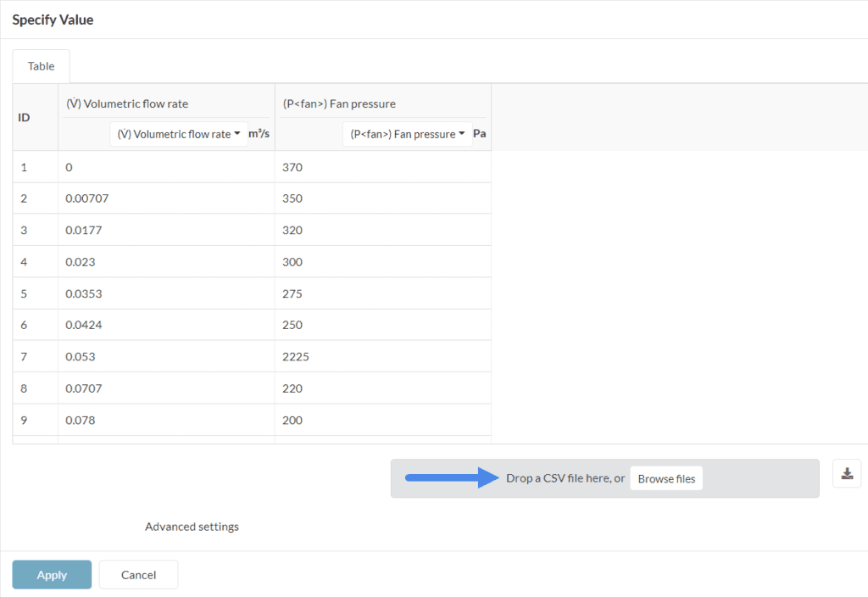Select the fan pressure cell showing 2225
The height and width of the screenshot is (597, 868).
click(x=382, y=357)
